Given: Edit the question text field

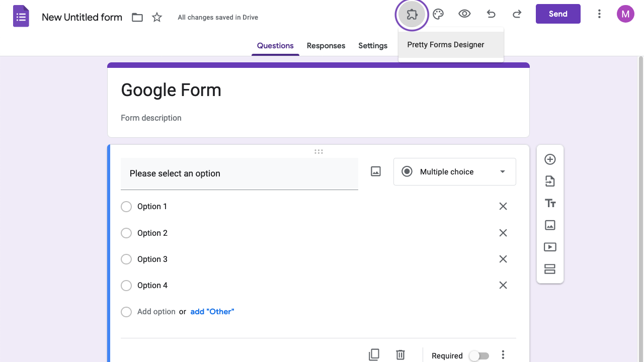Looking at the screenshot, I should point(239,173).
